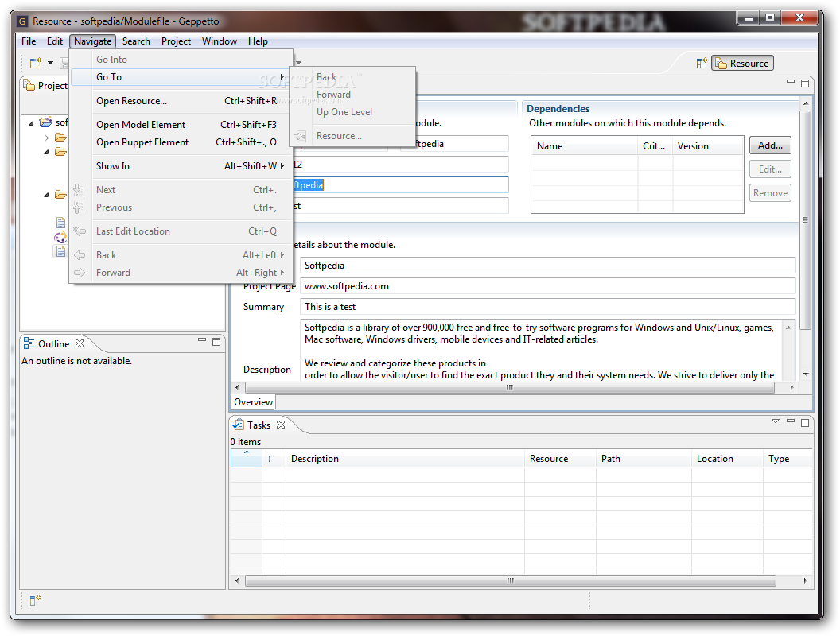Open the File menu
The width and height of the screenshot is (840, 636).
pyautogui.click(x=29, y=41)
